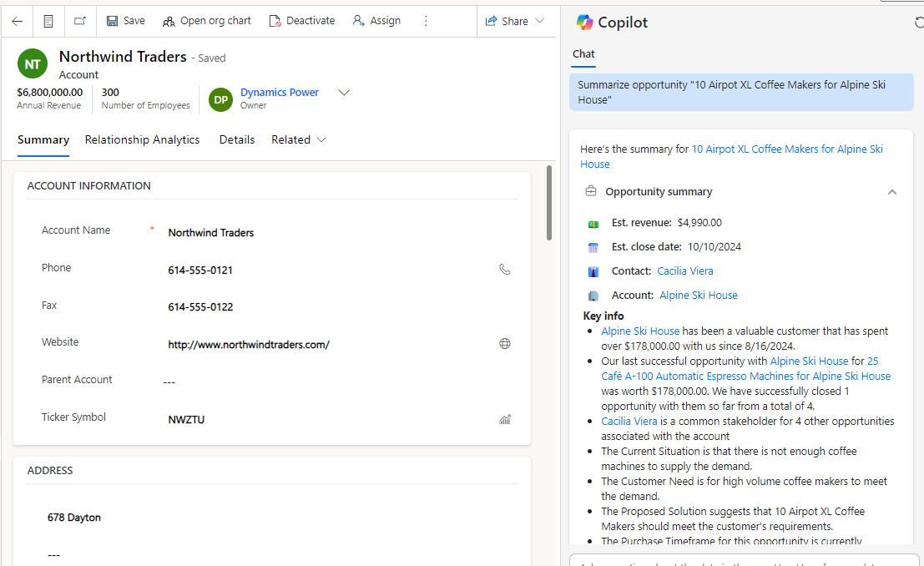Open the Dynamics Power owner link

280,92
